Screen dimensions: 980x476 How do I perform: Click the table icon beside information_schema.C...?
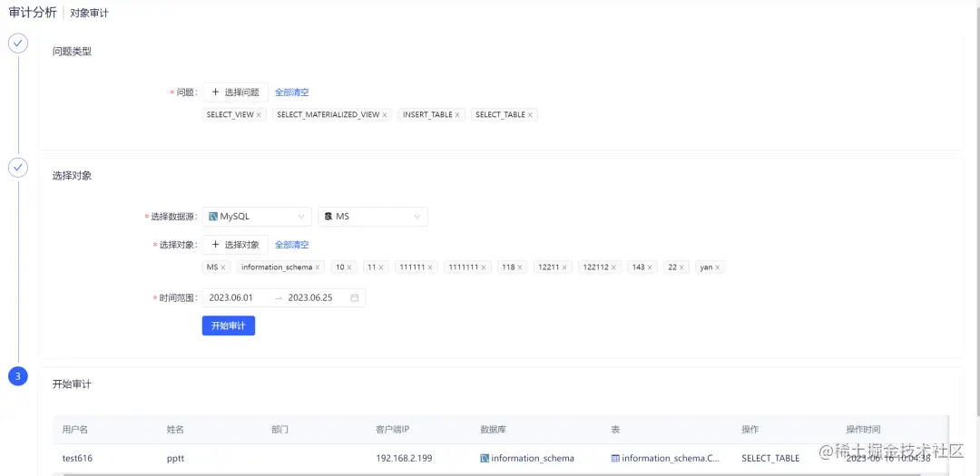pos(615,459)
